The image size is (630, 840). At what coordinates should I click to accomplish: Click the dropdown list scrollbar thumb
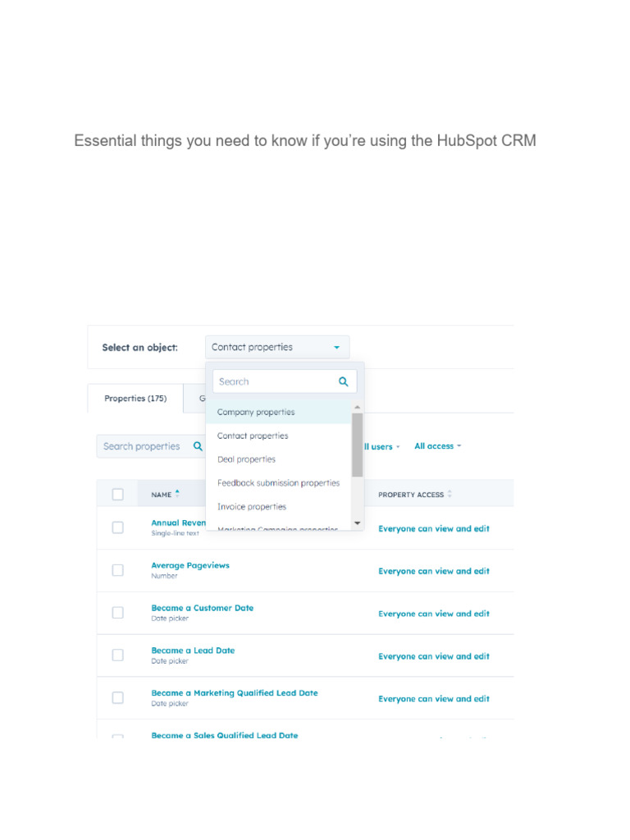pos(357,443)
